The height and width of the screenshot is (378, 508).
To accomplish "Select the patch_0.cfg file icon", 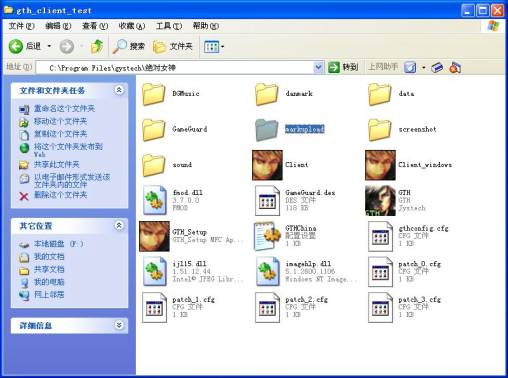I will point(380,272).
